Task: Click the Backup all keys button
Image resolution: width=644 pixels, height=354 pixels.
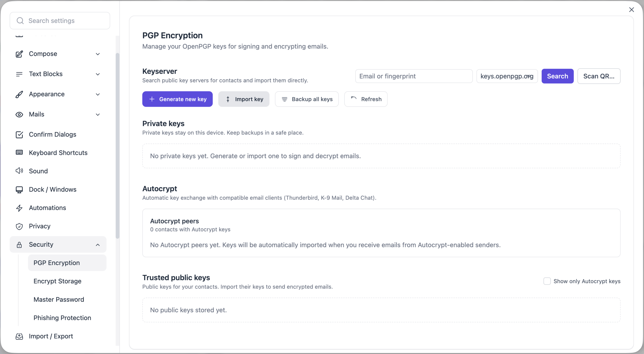Action: coord(307,99)
